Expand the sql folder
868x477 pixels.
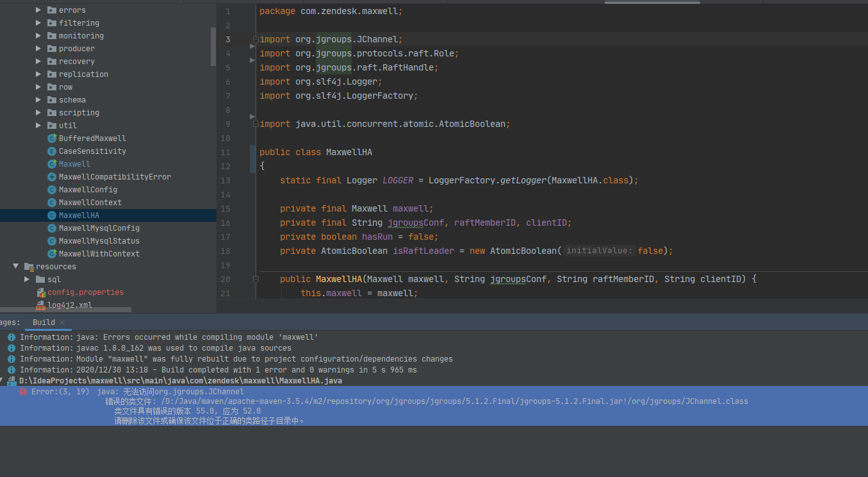27,280
